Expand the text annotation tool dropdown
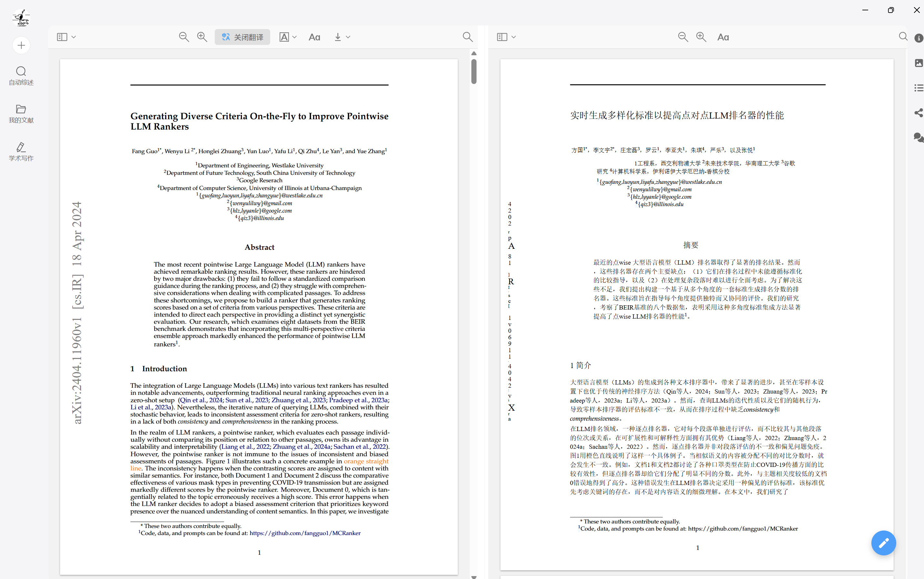 [x=294, y=37]
